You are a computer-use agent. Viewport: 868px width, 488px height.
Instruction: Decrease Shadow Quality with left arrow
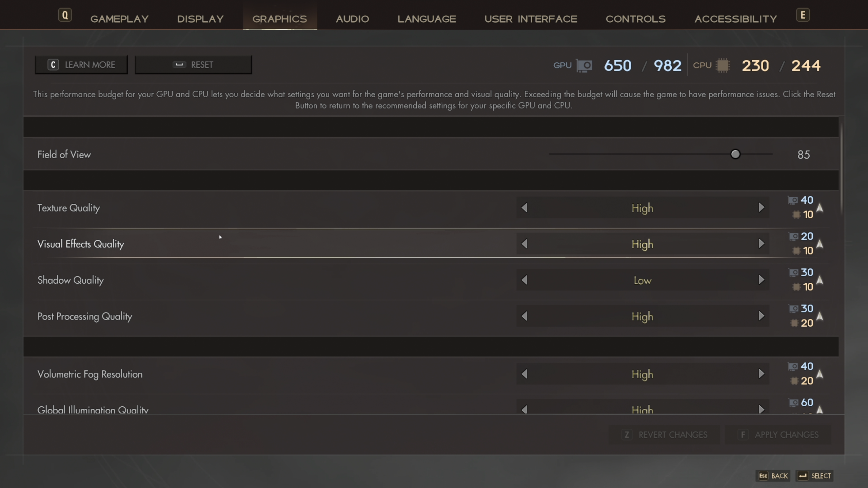pyautogui.click(x=524, y=280)
